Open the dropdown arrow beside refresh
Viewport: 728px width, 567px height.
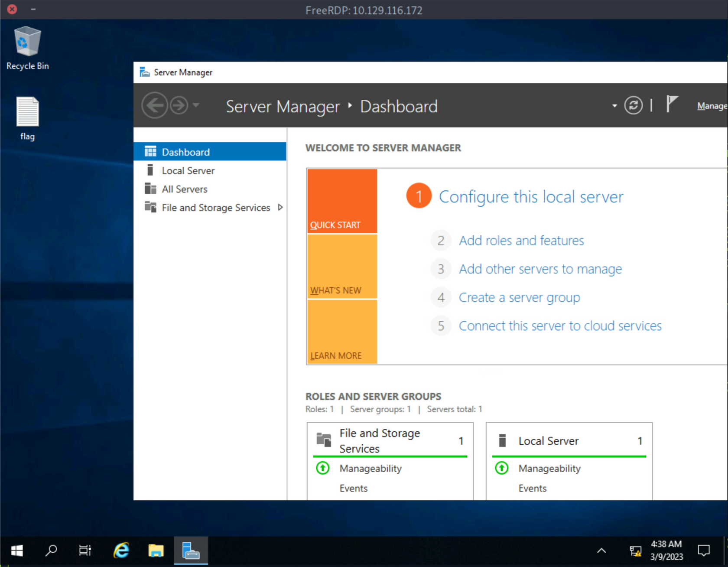(x=614, y=106)
